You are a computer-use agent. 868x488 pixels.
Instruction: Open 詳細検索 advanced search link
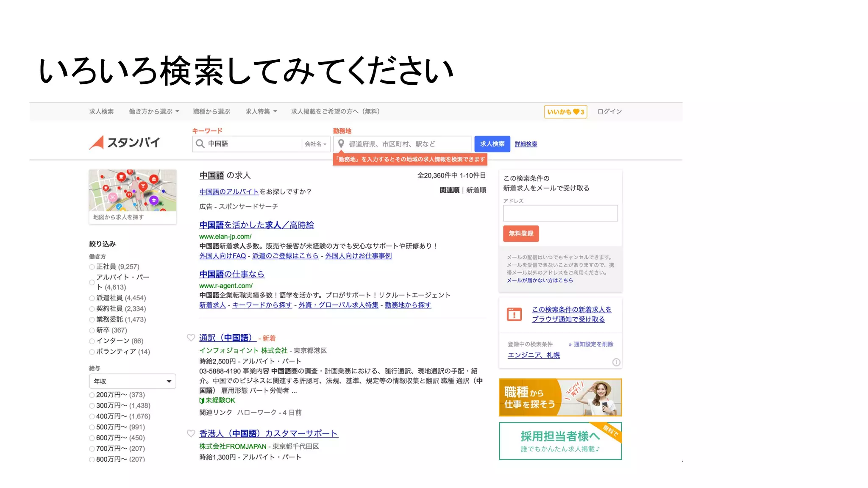(x=526, y=144)
